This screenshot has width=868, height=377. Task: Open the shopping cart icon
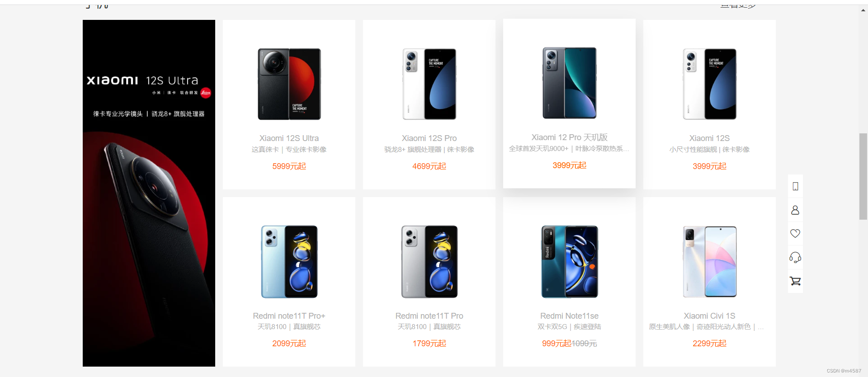coord(795,281)
